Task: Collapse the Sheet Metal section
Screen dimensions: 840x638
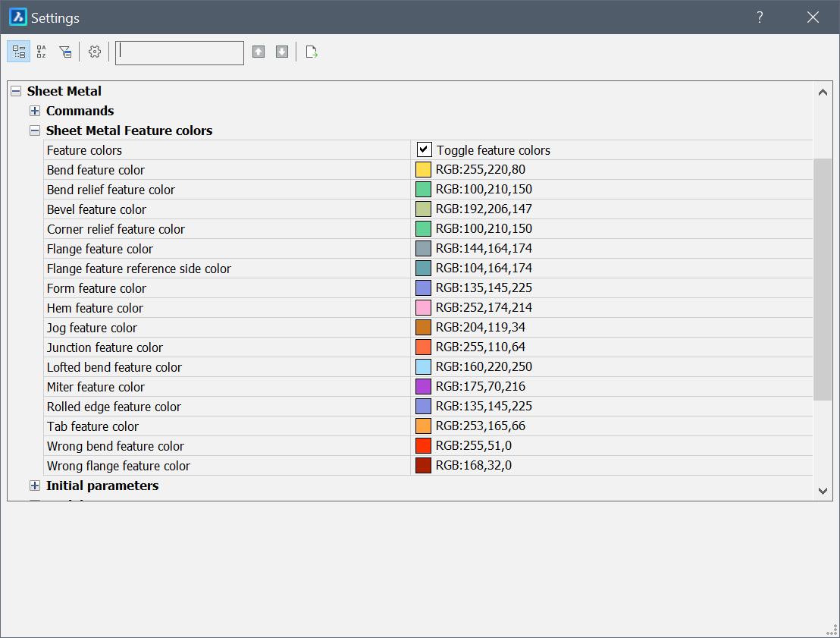Action: (x=16, y=91)
